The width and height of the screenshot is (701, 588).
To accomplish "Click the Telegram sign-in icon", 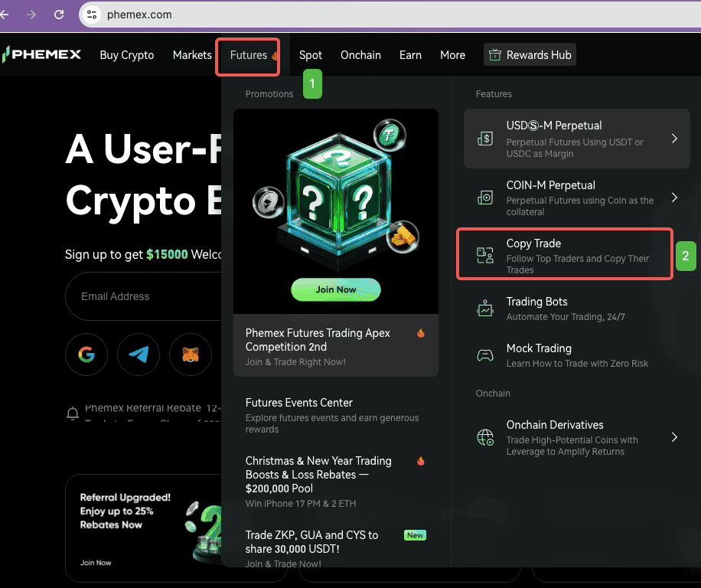I will 139,354.
